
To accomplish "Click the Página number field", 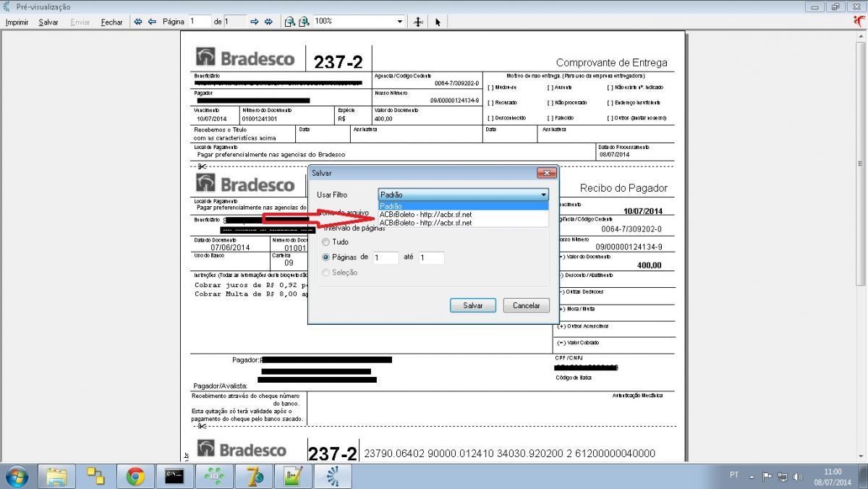I will click(200, 22).
